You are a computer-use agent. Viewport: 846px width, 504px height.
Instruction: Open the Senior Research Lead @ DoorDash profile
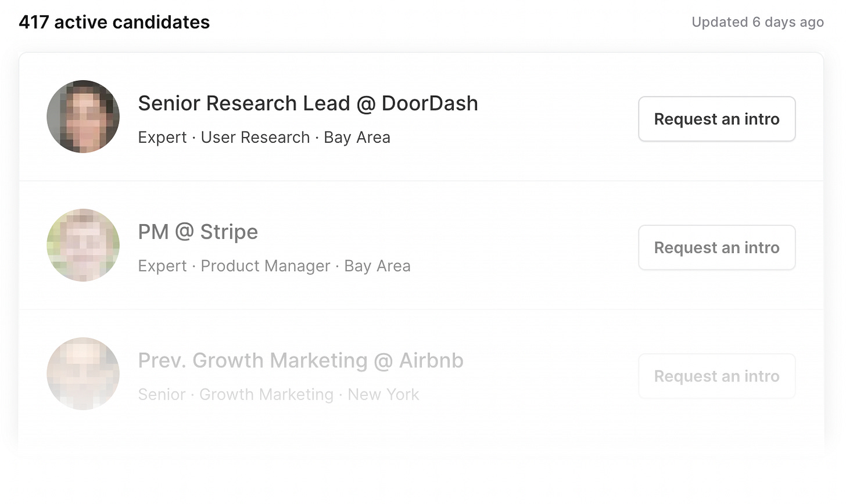(308, 103)
